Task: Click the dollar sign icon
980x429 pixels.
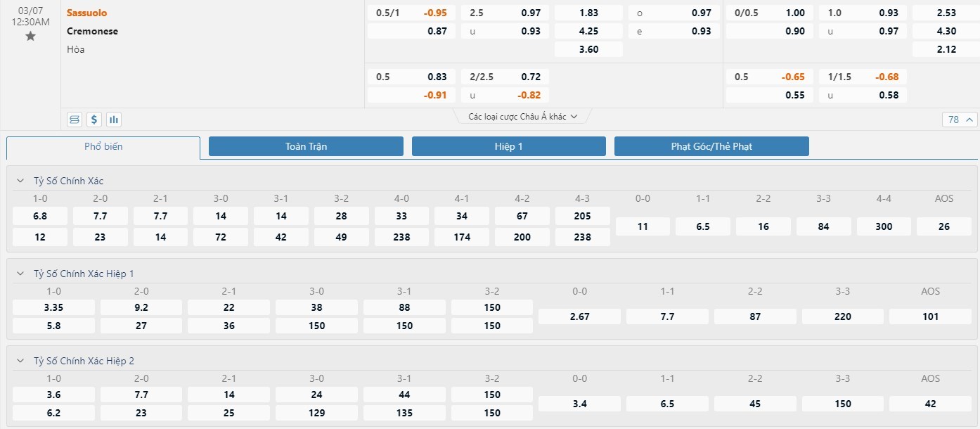Action: (94, 120)
